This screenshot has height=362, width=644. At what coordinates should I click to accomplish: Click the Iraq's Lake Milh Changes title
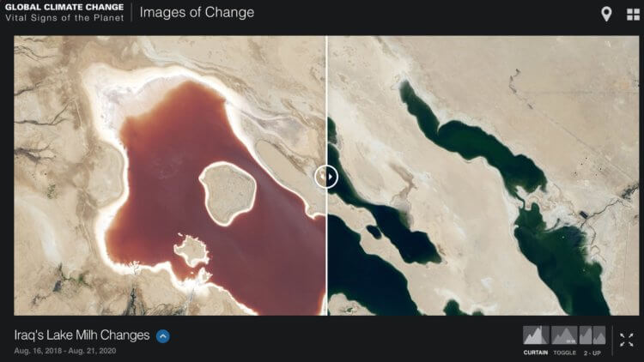coord(82,335)
